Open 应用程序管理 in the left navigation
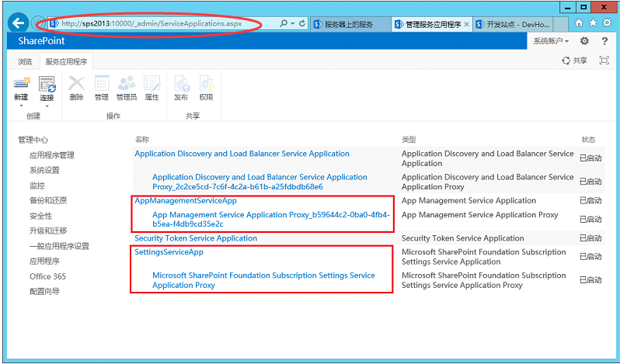The image size is (620, 364). point(52,155)
